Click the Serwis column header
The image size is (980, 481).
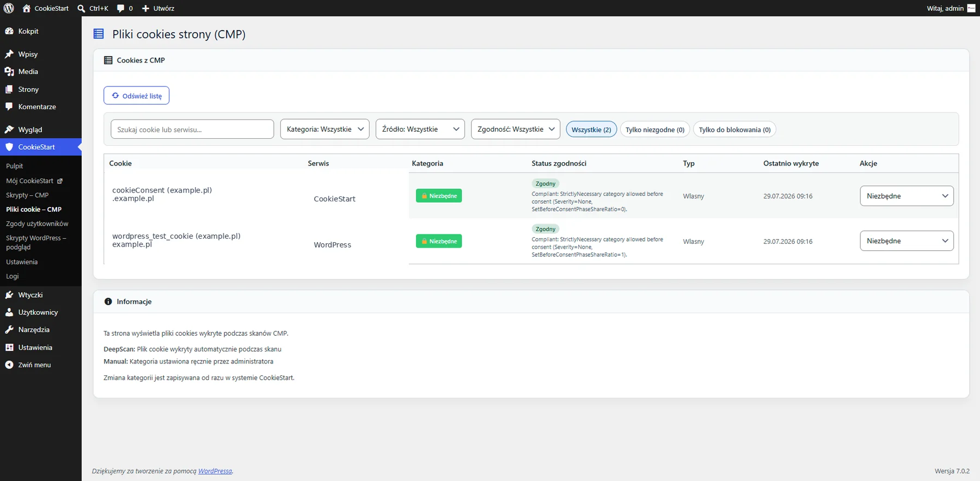(318, 163)
